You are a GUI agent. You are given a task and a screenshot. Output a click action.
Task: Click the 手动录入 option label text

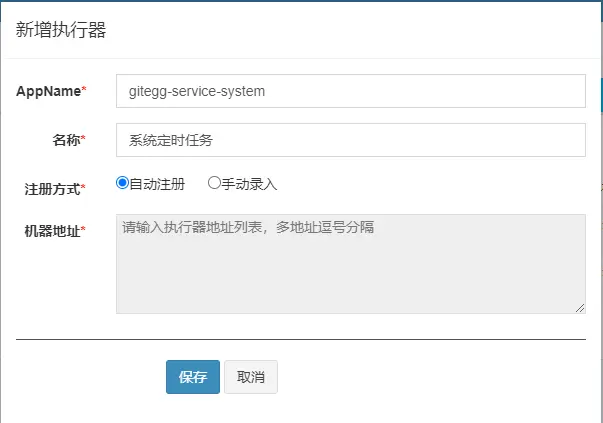(x=249, y=184)
